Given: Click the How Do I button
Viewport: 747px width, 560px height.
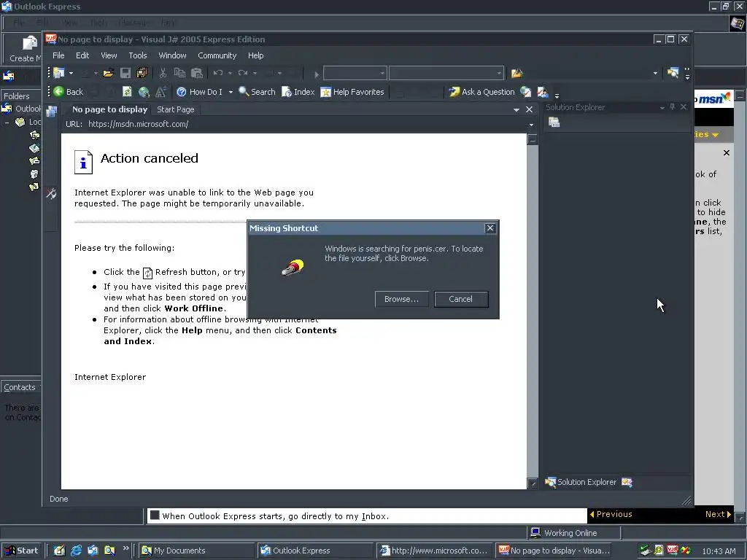Looking at the screenshot, I should point(200,92).
